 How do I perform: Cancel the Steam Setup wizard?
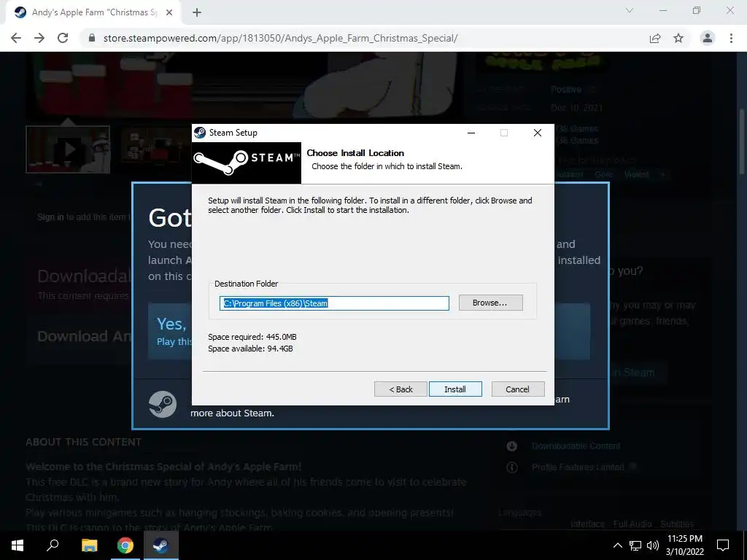[x=517, y=389]
